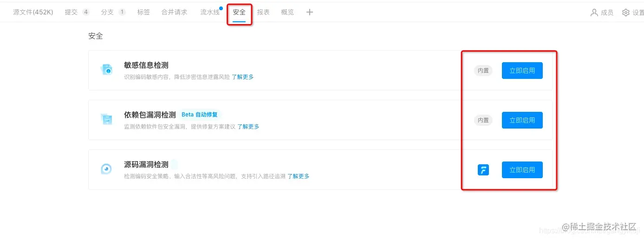Click the dependency vulnerability detection icon
The width and height of the screenshot is (644, 239).
[x=106, y=120]
